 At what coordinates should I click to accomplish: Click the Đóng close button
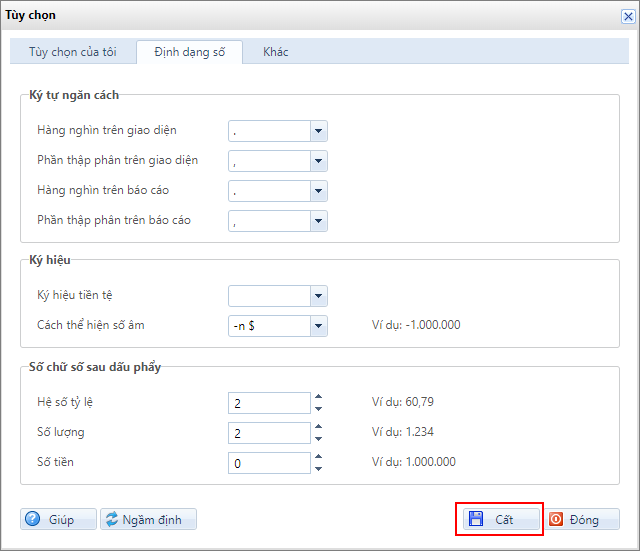(582, 519)
